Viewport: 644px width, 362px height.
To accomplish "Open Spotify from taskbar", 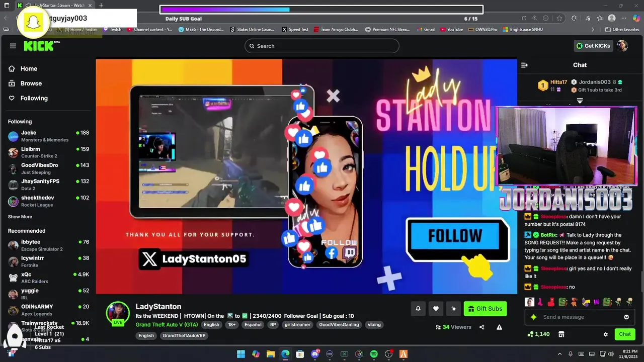I will point(374,354).
